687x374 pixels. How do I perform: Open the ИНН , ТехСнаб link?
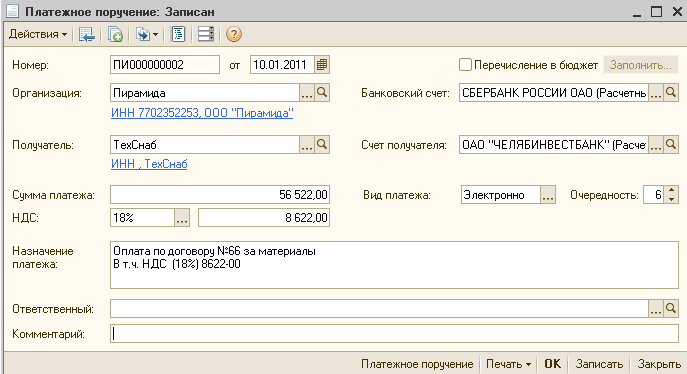(149, 164)
